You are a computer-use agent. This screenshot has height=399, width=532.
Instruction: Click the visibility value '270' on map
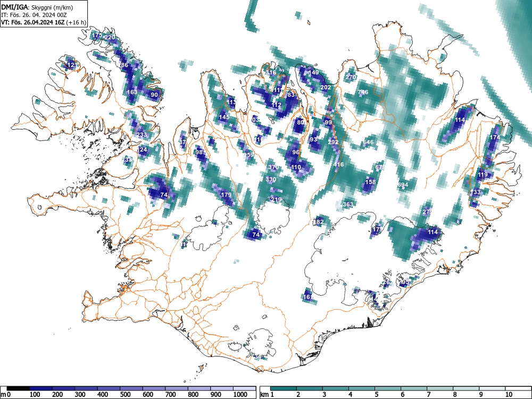click(351, 77)
